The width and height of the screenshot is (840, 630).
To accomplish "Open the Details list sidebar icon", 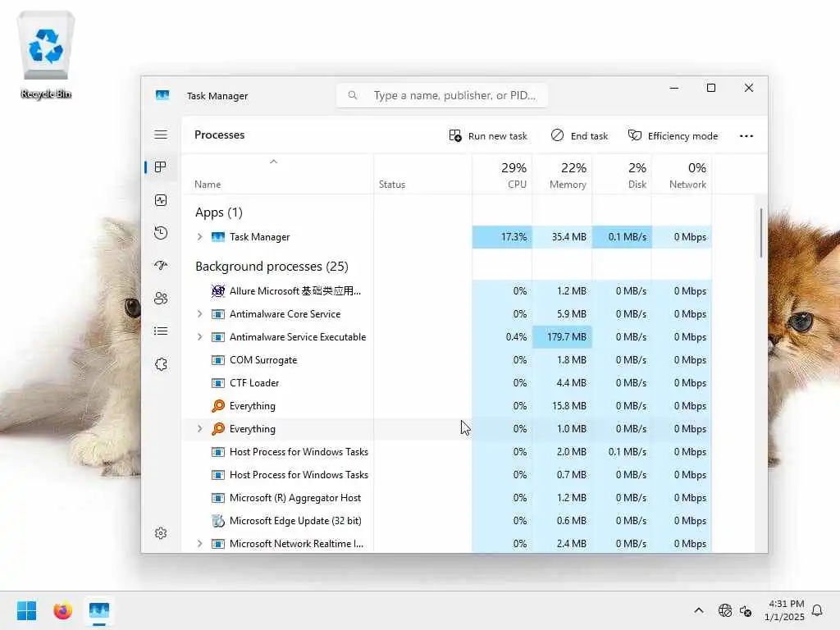I will point(161,331).
